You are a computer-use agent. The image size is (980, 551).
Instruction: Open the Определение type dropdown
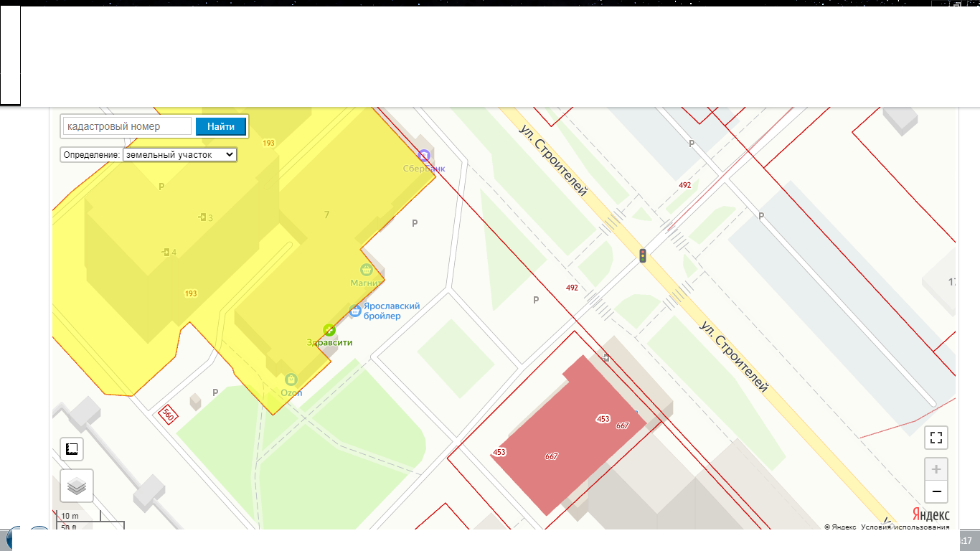(179, 154)
